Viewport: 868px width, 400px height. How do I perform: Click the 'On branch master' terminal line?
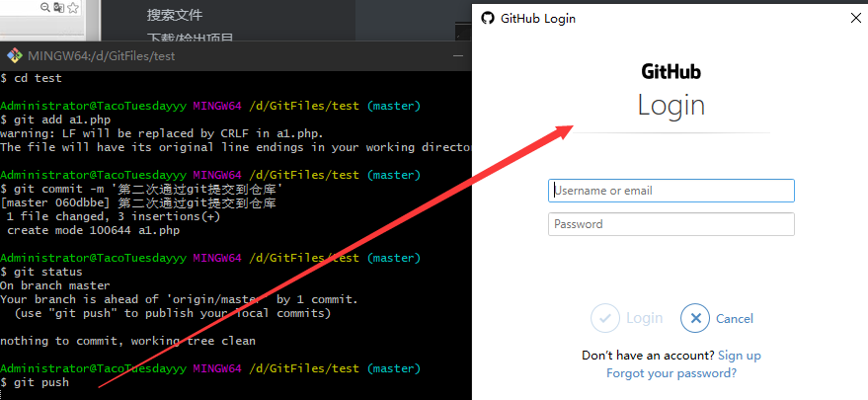[x=55, y=285]
